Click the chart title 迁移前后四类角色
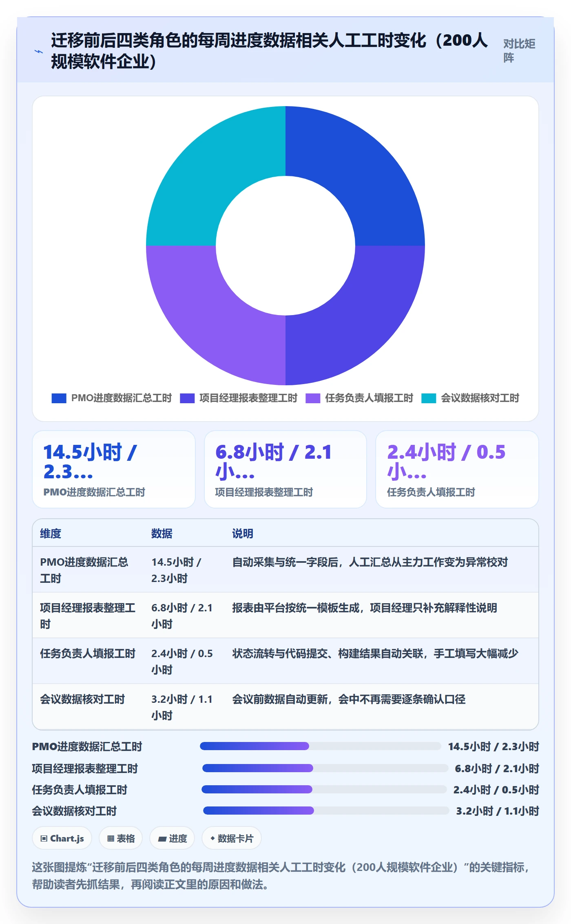 (x=269, y=51)
